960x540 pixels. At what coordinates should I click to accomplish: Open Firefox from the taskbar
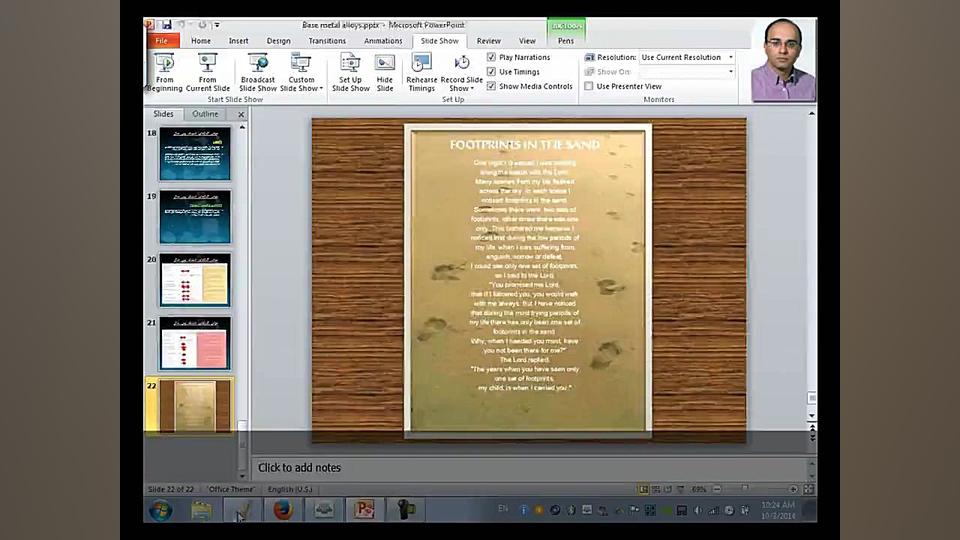coord(283,509)
